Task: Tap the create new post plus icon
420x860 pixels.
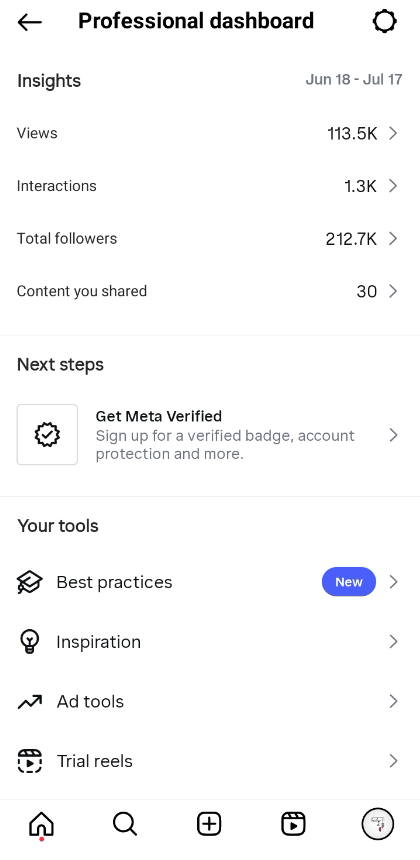Action: pyautogui.click(x=209, y=824)
